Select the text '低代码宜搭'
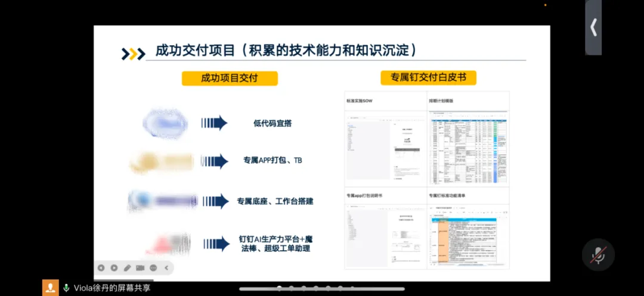The image size is (644, 296). [273, 123]
